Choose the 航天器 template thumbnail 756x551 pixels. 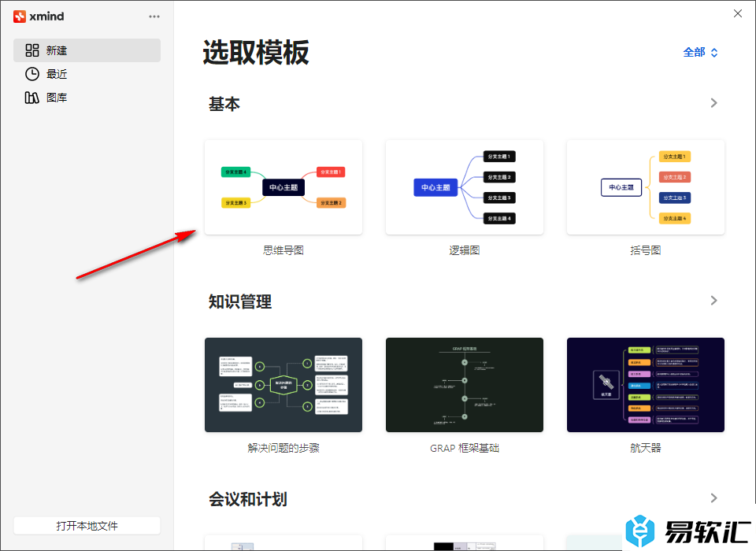(646, 385)
